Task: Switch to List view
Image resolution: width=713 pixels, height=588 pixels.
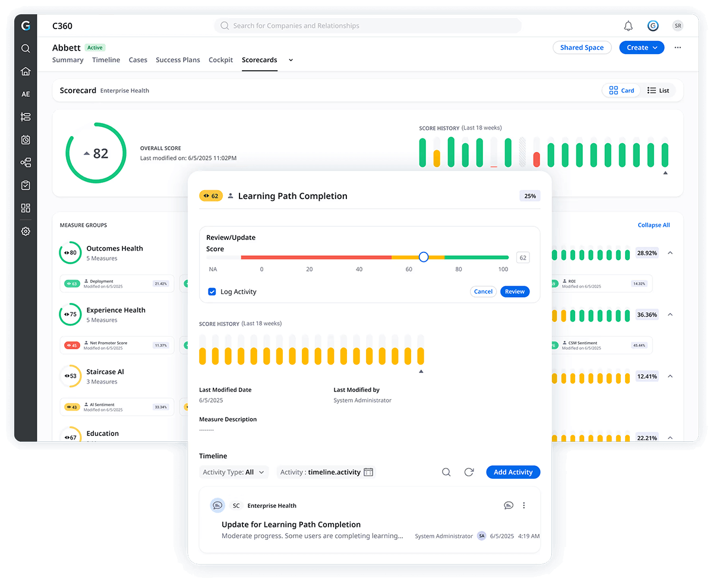Action: (658, 90)
